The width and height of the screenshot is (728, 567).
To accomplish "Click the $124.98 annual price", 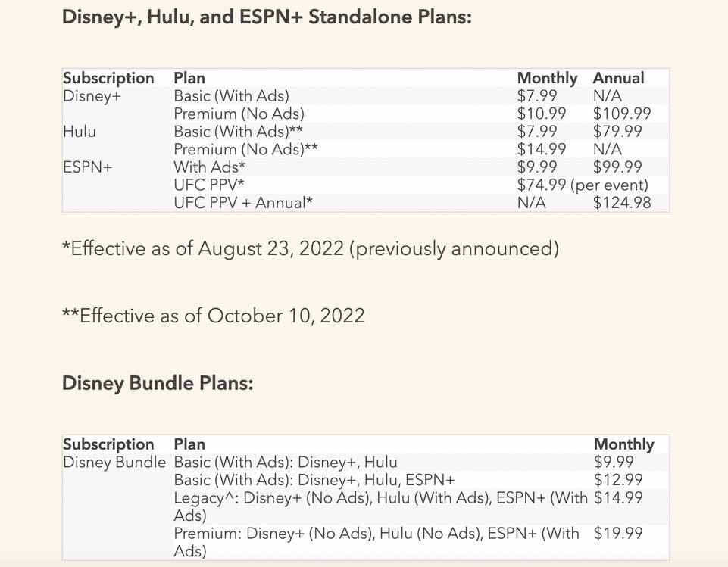I will point(622,202).
